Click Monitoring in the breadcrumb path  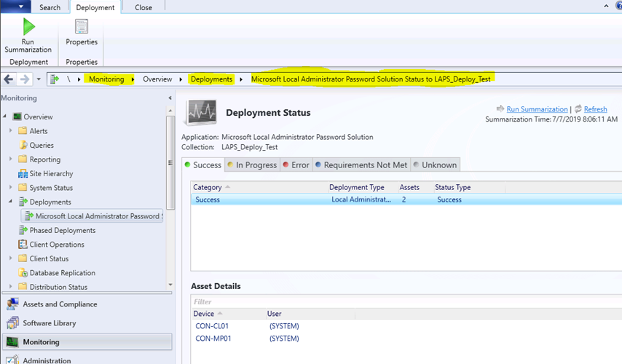coord(106,79)
